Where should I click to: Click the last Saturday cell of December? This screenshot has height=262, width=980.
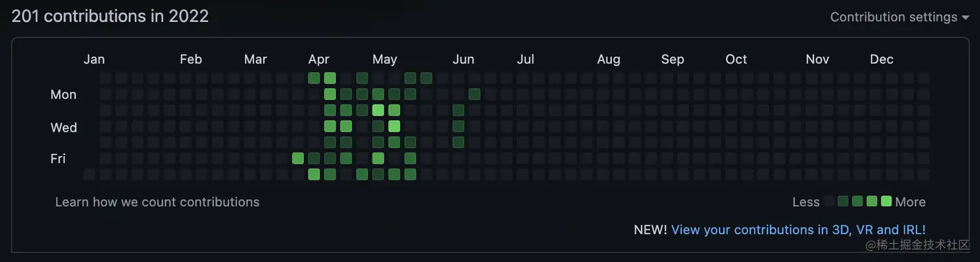[x=923, y=174]
